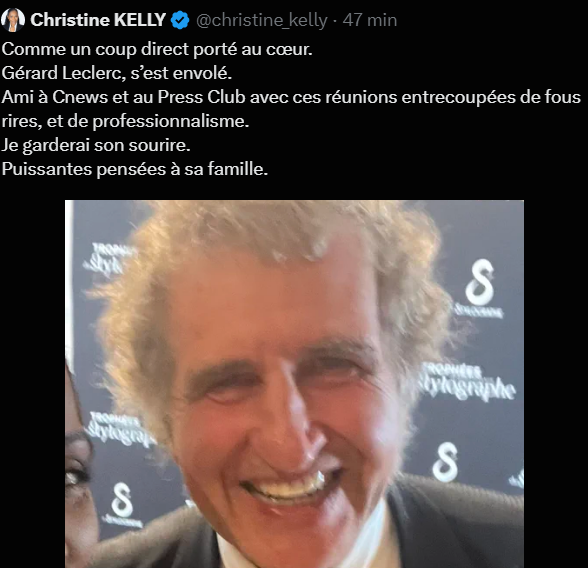Image resolution: width=588 pixels, height=568 pixels.
Task: Open the Christine KELLY display name link
Action: coord(98,20)
